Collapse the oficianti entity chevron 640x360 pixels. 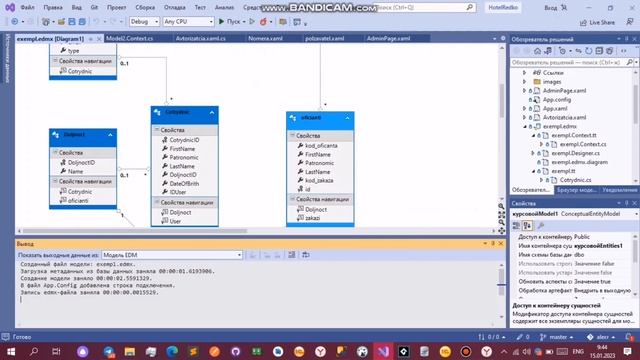347,118
